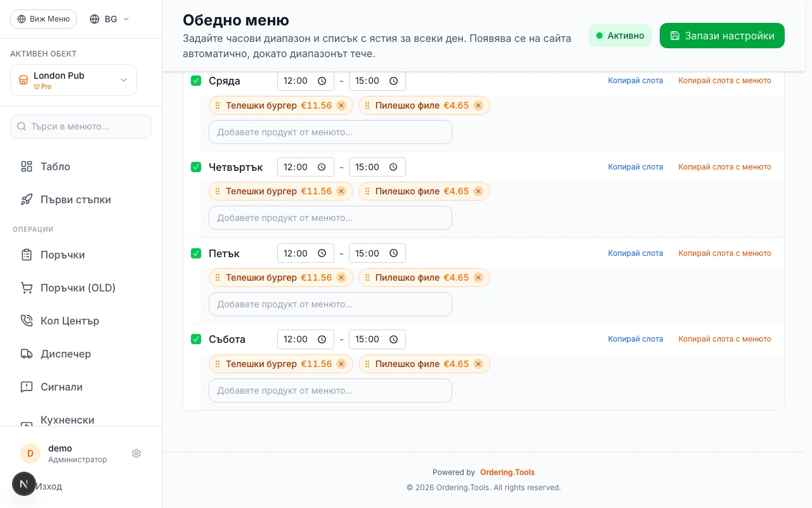This screenshot has width=812, height=508.
Task: Click Копирай слота for Сряда
Action: click(636, 81)
